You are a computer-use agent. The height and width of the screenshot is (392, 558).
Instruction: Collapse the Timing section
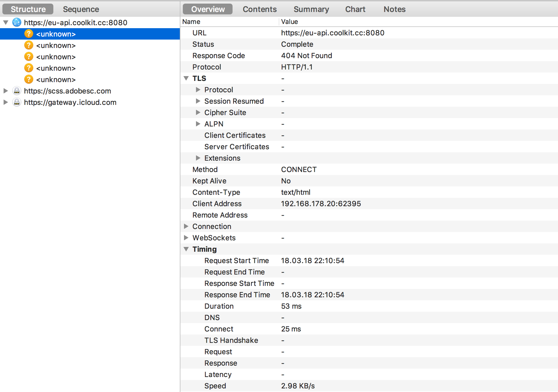[186, 249]
